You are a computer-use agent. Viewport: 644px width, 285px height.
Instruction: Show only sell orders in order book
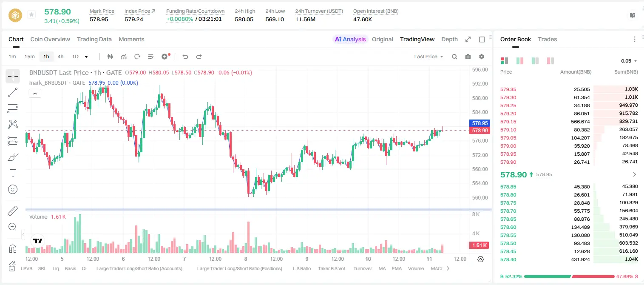[550, 61]
